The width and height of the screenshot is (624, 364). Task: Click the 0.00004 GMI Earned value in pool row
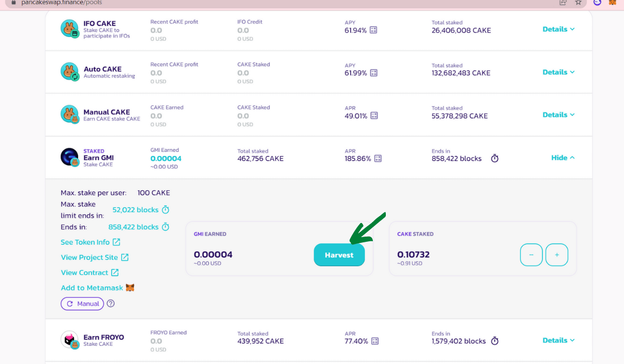[166, 158]
